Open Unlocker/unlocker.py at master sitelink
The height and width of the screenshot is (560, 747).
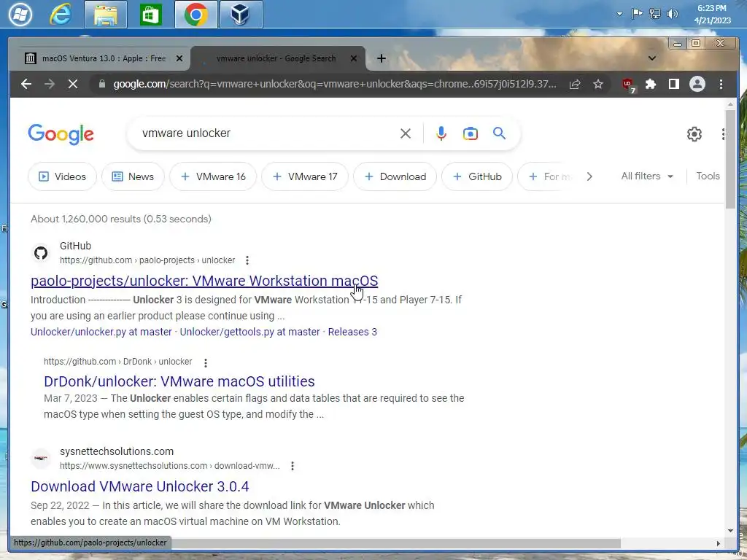pyautogui.click(x=101, y=332)
